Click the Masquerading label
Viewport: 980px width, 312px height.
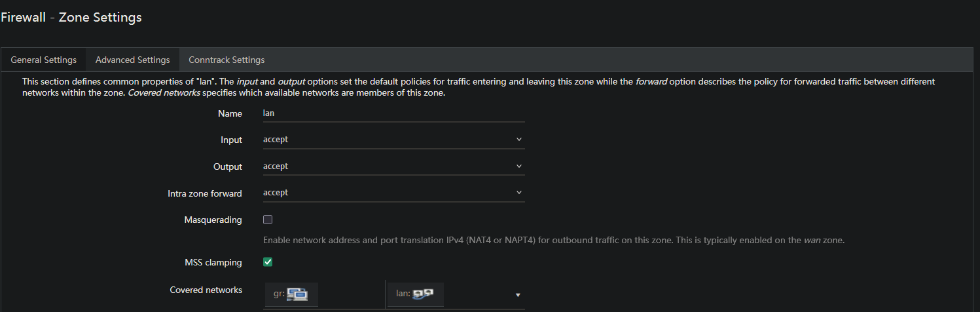pos(213,220)
